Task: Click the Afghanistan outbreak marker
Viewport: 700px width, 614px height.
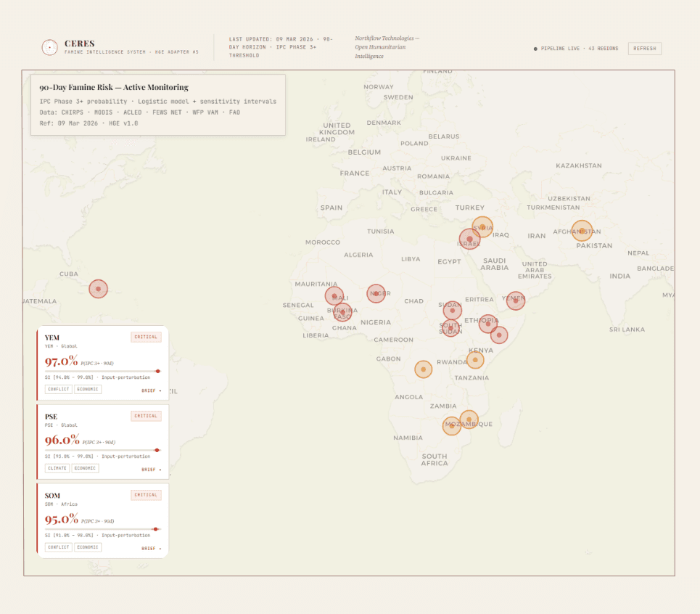Action: (x=580, y=231)
